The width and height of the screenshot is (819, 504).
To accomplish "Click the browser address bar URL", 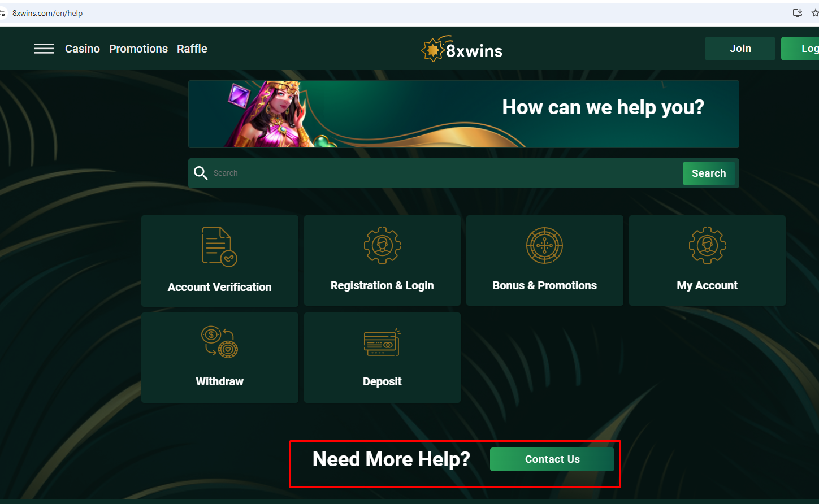I will point(47,13).
